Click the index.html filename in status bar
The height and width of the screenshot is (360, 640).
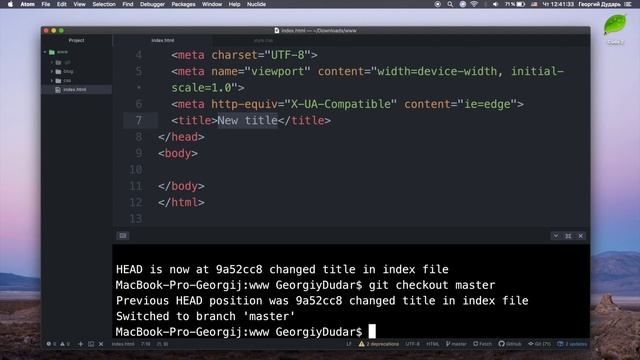[x=123, y=344]
